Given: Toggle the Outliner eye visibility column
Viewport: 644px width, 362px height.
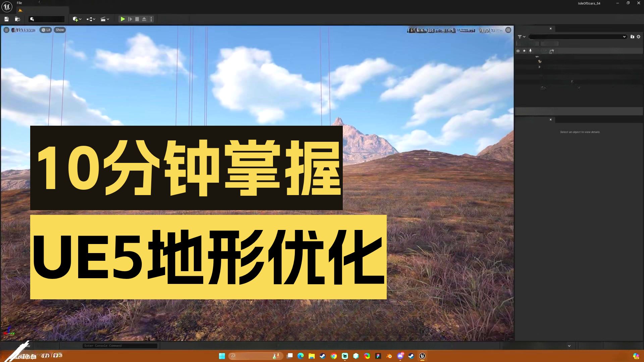Looking at the screenshot, I should 518,51.
